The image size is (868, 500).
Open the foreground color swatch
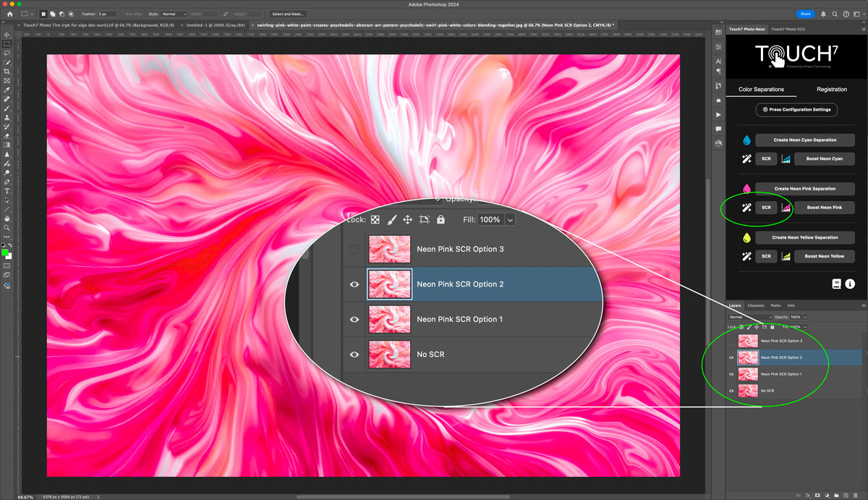(x=5, y=251)
